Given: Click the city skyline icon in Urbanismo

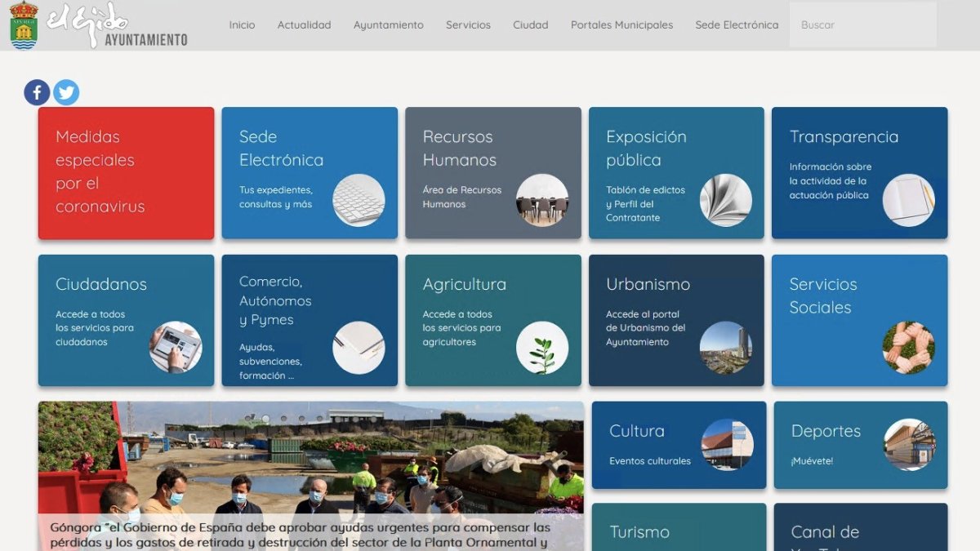Looking at the screenshot, I should pyautogui.click(x=726, y=348).
